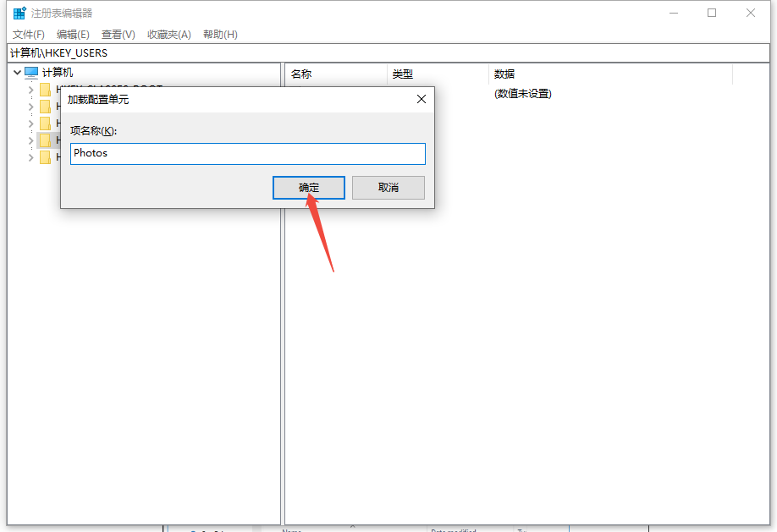The image size is (777, 532).
Task: Open the 收藏夹(A) menu
Action: click(168, 35)
